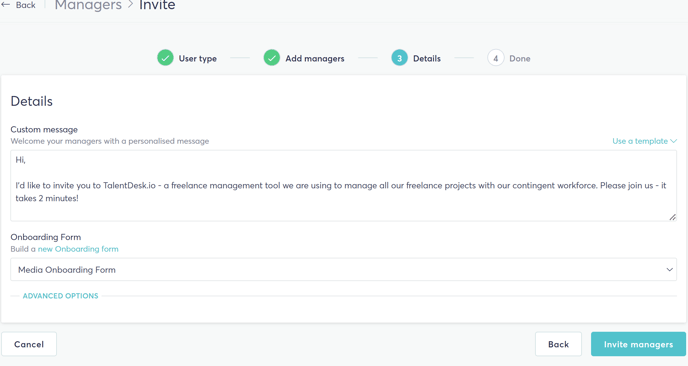Click the Onboarding Form label

[46, 237]
